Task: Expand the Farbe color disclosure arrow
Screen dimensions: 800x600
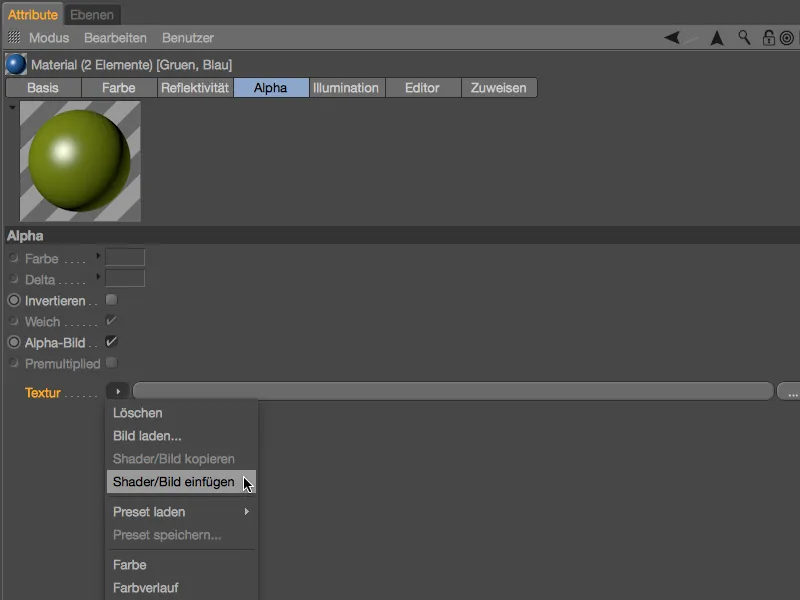Action: [x=98, y=256]
